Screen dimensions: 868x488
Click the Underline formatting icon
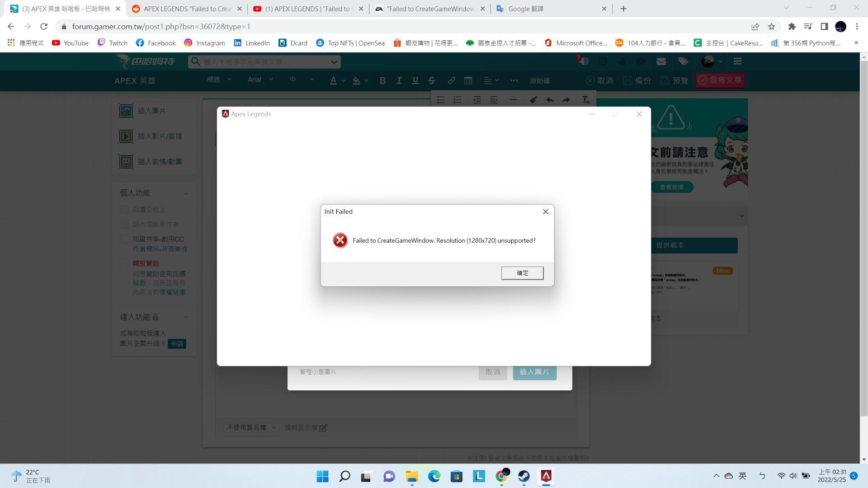point(415,80)
